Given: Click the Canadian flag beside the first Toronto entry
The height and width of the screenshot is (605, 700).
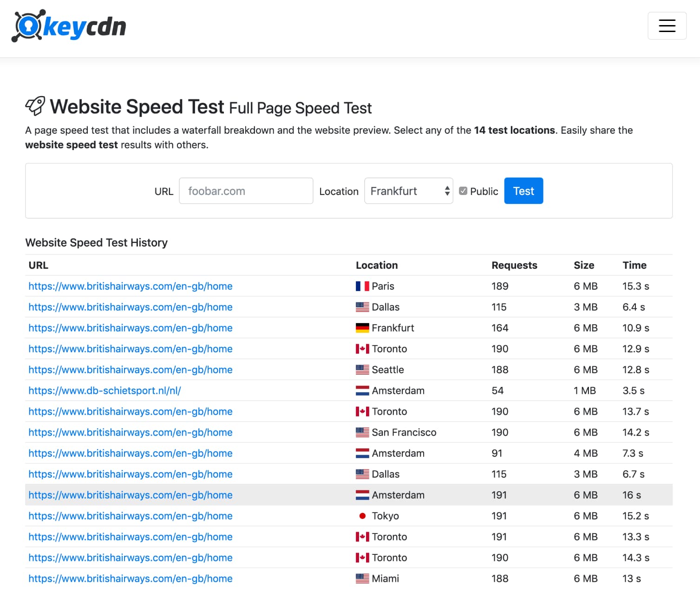Looking at the screenshot, I should click(363, 349).
